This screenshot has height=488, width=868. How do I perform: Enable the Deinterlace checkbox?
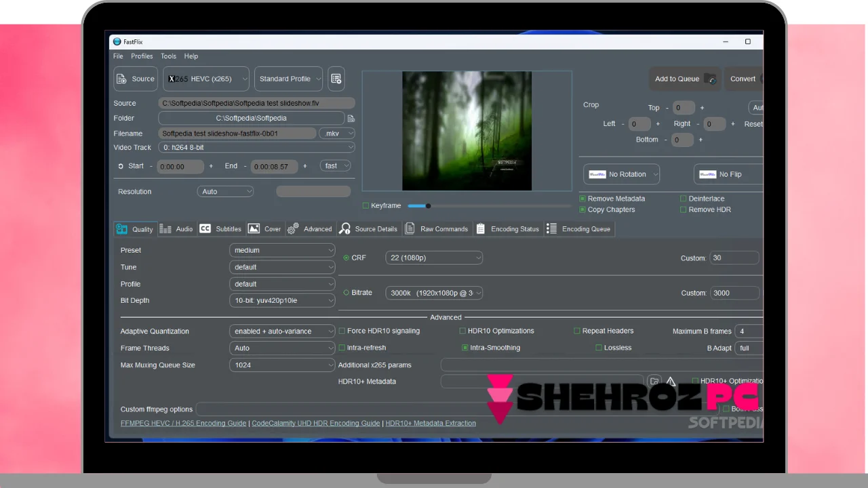tap(684, 199)
